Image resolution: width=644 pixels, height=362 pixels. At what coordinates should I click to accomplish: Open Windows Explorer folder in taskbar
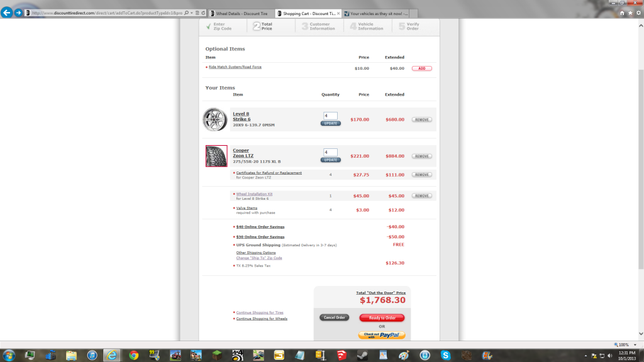click(71, 355)
